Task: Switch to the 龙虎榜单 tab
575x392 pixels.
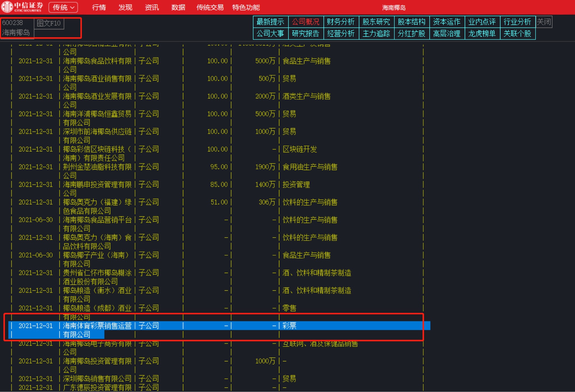Action: [x=482, y=34]
